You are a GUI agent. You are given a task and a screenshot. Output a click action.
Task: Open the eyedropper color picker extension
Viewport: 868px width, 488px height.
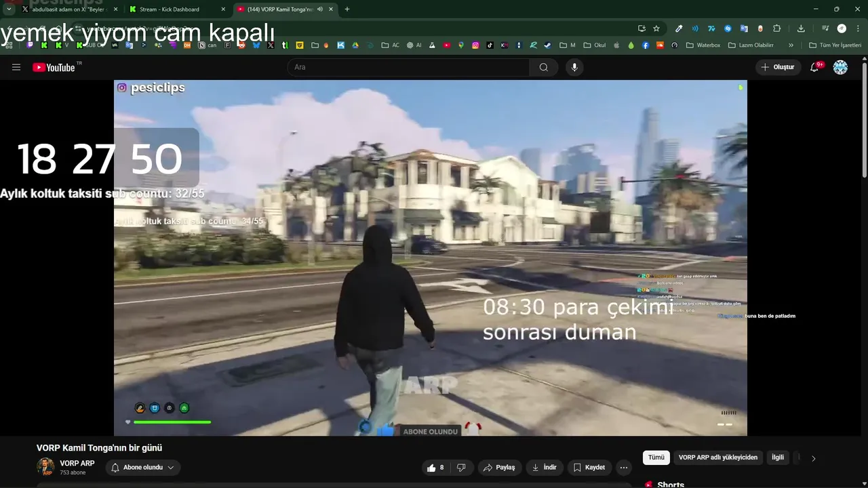pos(679,28)
